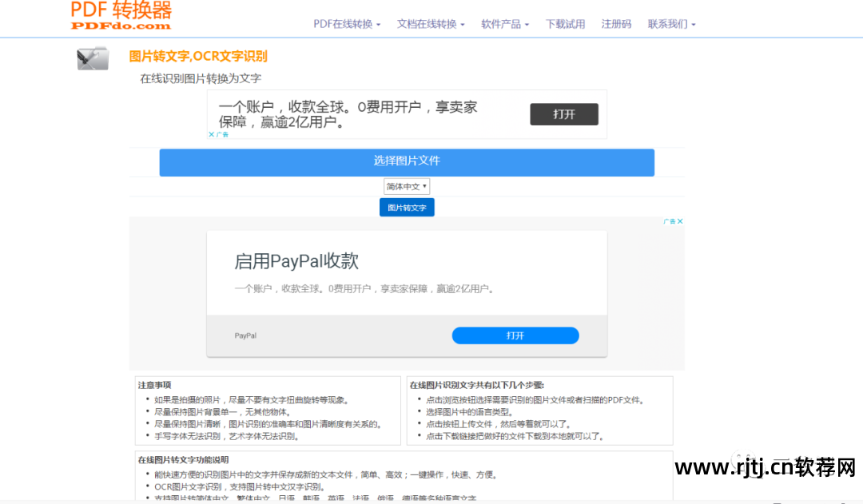Dismiss the PayPal ad with its 广告X icon
Viewport: 863px width, 504px height.
674,221
